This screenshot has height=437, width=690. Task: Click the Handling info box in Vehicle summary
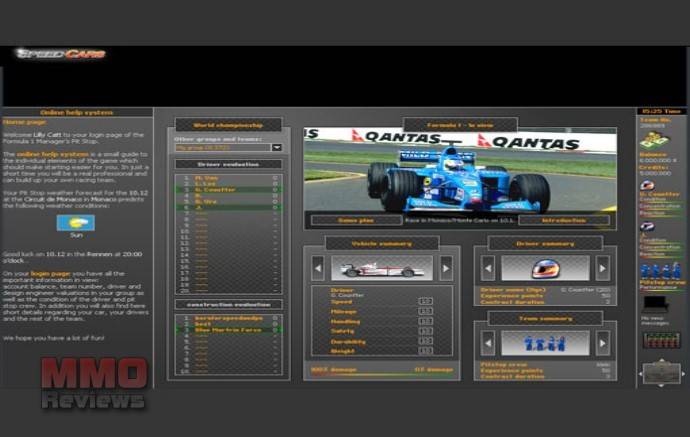click(425, 321)
